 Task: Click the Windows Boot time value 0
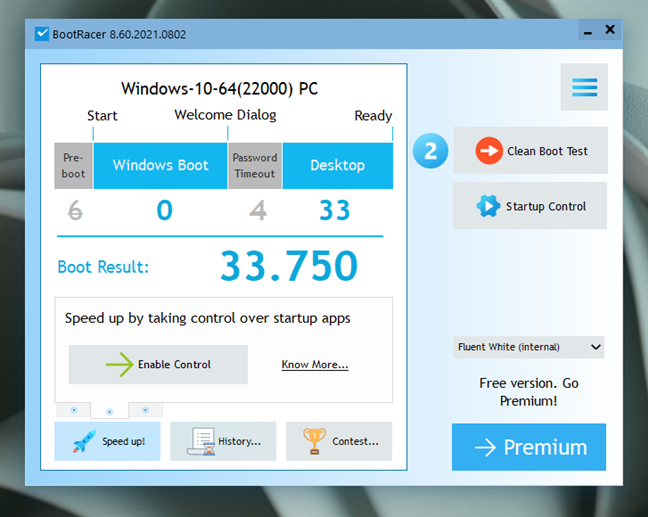(x=164, y=210)
